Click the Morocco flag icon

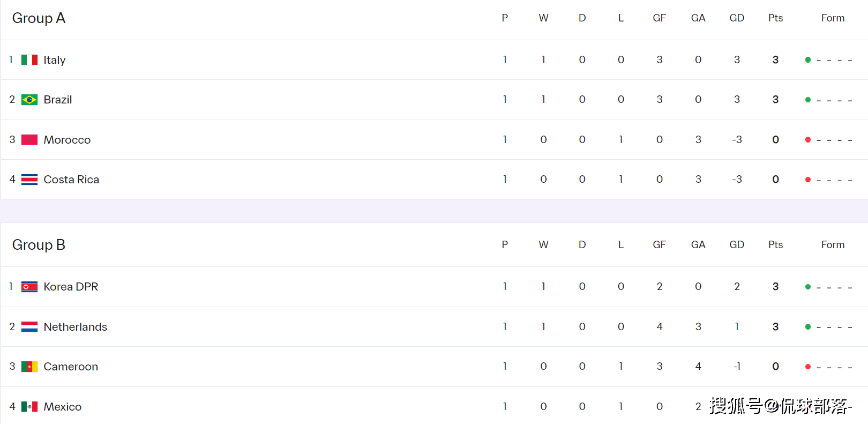(29, 140)
